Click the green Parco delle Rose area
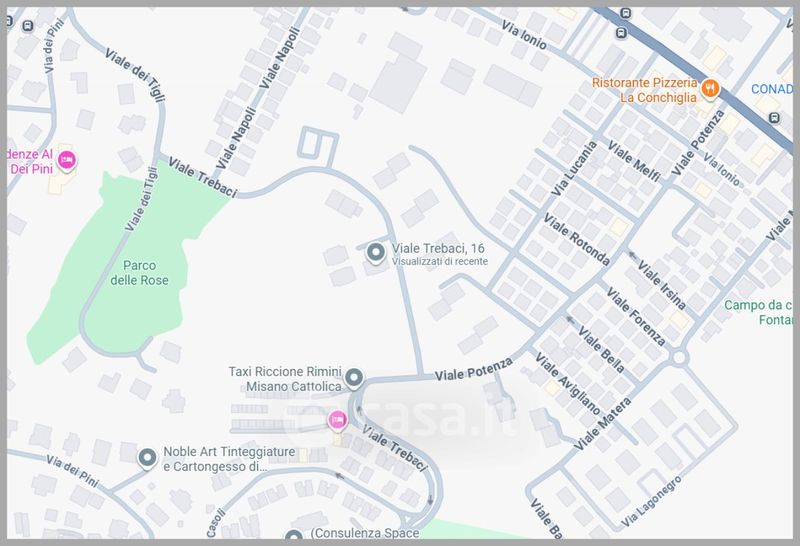Viewport: 800px width, 546px height. coord(110,300)
